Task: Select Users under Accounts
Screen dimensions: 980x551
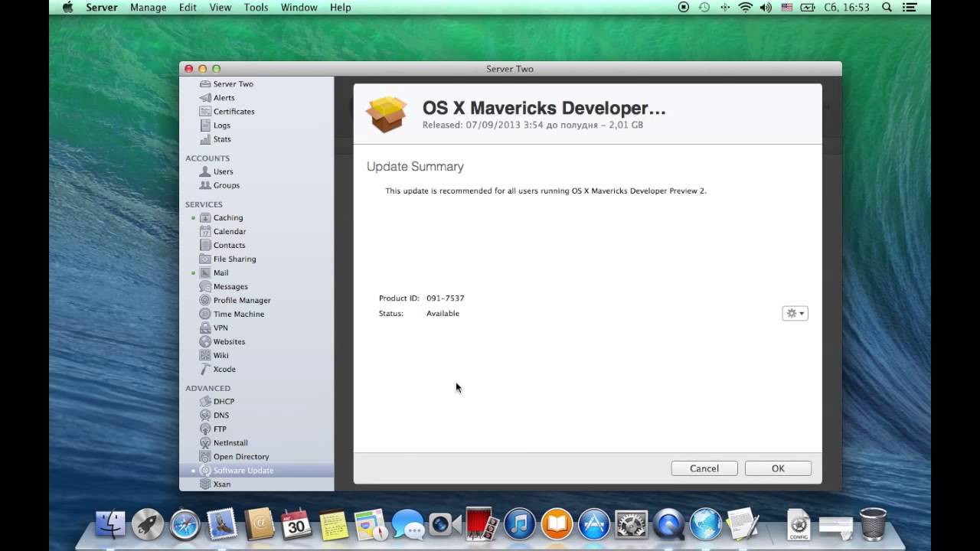Action: [x=216, y=171]
